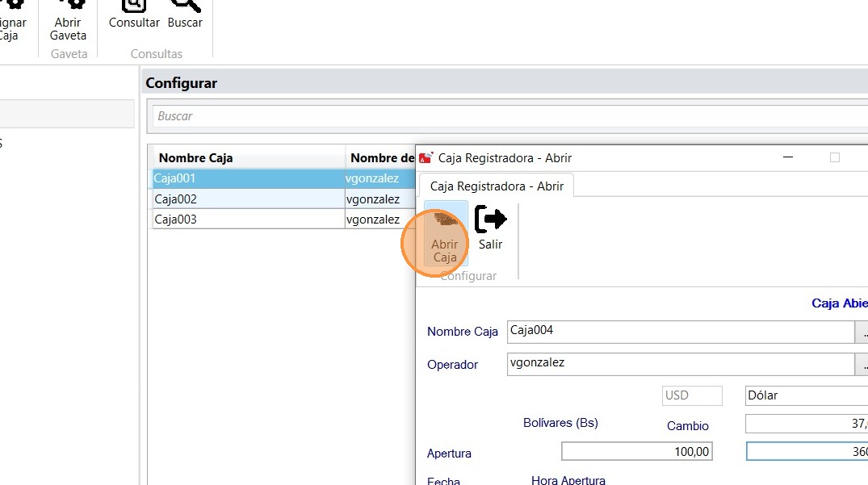Viewport: 868px width, 485px height.
Task: Click the Caja Registradora window title icon
Action: click(426, 158)
